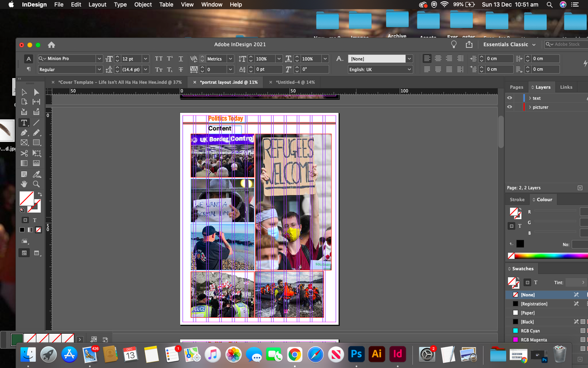Select the Free Transform tool
Viewport: 588px width, 368px height.
pyautogui.click(x=36, y=153)
